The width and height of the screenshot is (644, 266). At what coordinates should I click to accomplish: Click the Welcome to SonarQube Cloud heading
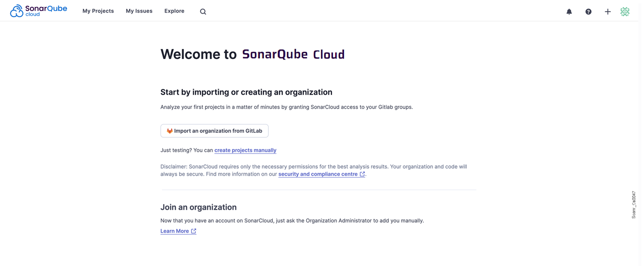pos(253,54)
